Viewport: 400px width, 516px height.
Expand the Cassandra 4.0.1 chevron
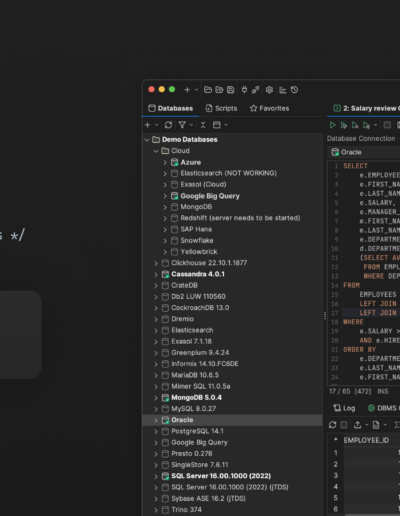pyautogui.click(x=156, y=274)
